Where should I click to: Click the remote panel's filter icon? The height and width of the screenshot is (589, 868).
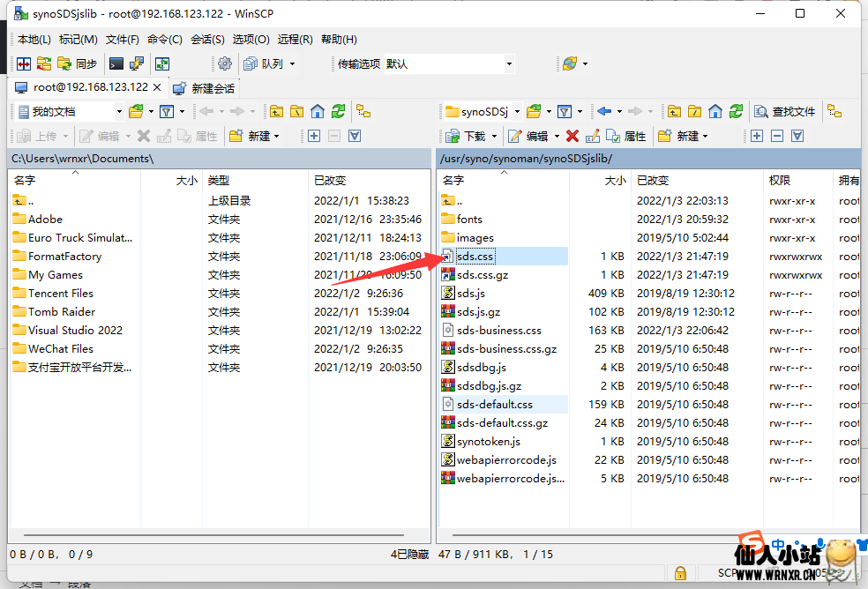(x=564, y=112)
